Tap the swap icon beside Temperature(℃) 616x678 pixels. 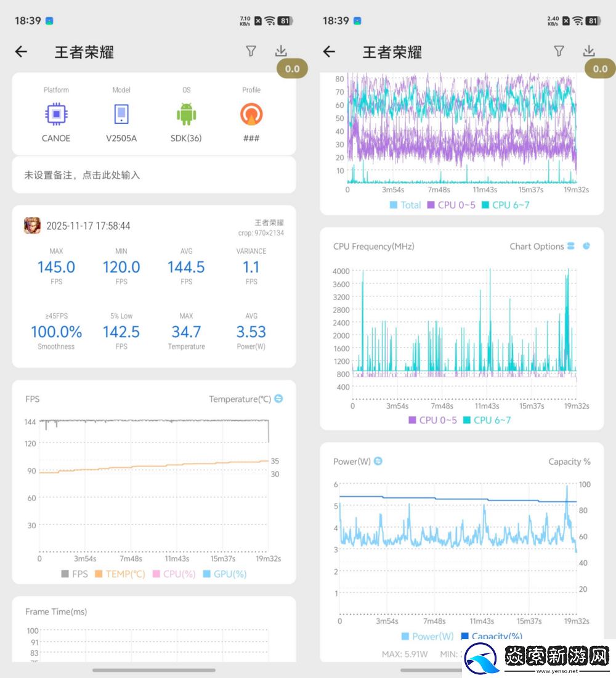click(x=278, y=399)
